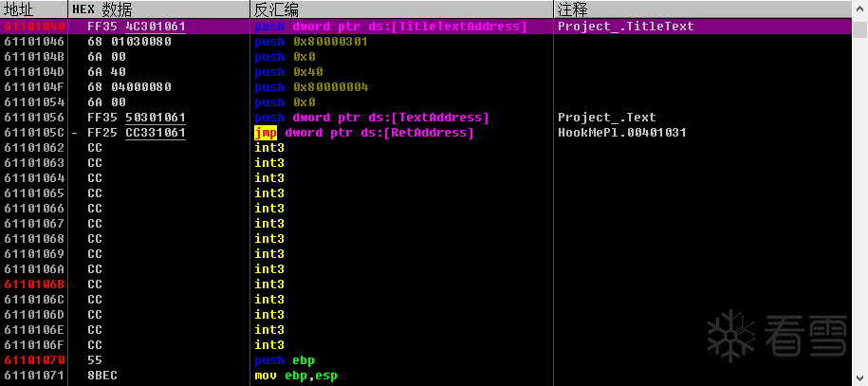Select int3 at address 6110106A
The width and height of the screenshot is (868, 386).
point(269,269)
